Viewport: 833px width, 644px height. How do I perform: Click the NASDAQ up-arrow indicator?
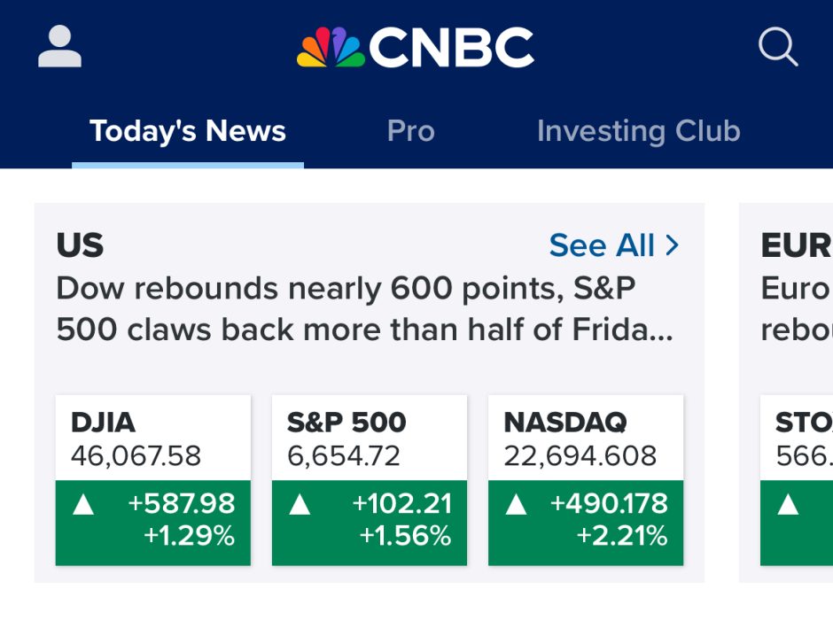point(516,505)
